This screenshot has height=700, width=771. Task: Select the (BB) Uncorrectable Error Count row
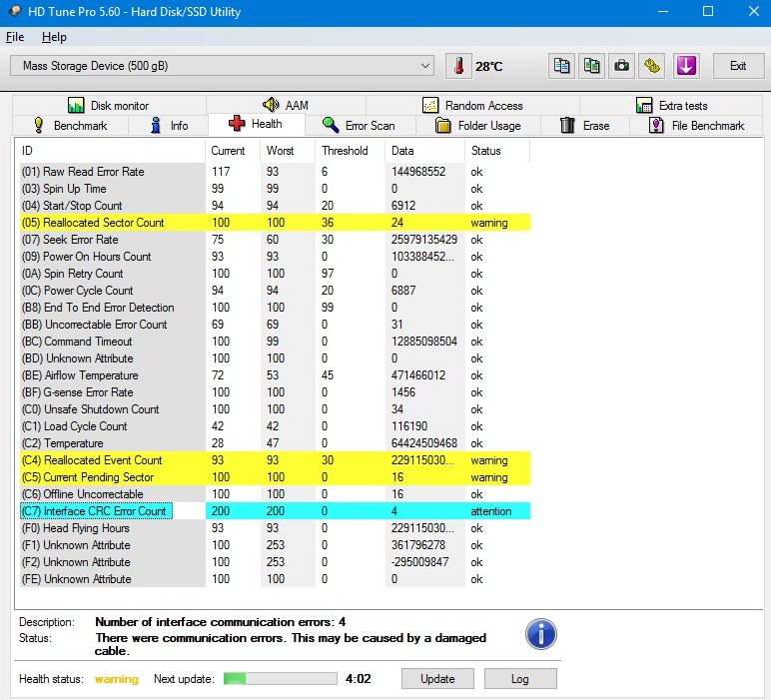tap(275, 325)
